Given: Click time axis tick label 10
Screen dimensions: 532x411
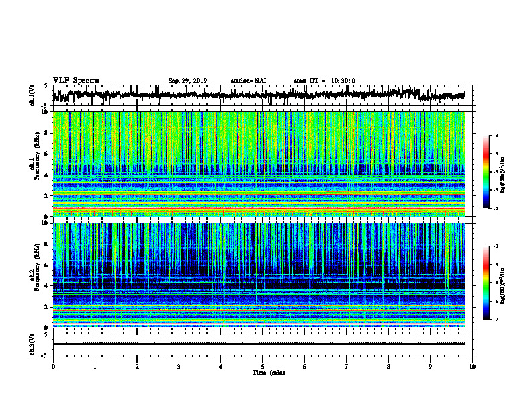Looking at the screenshot, I should (472, 367).
